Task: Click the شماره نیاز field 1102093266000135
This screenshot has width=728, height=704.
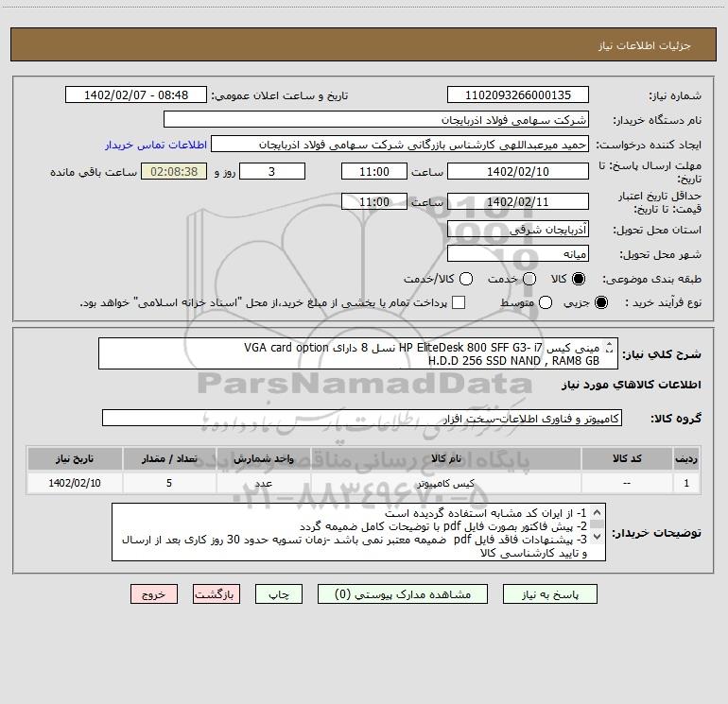Action: [518, 94]
